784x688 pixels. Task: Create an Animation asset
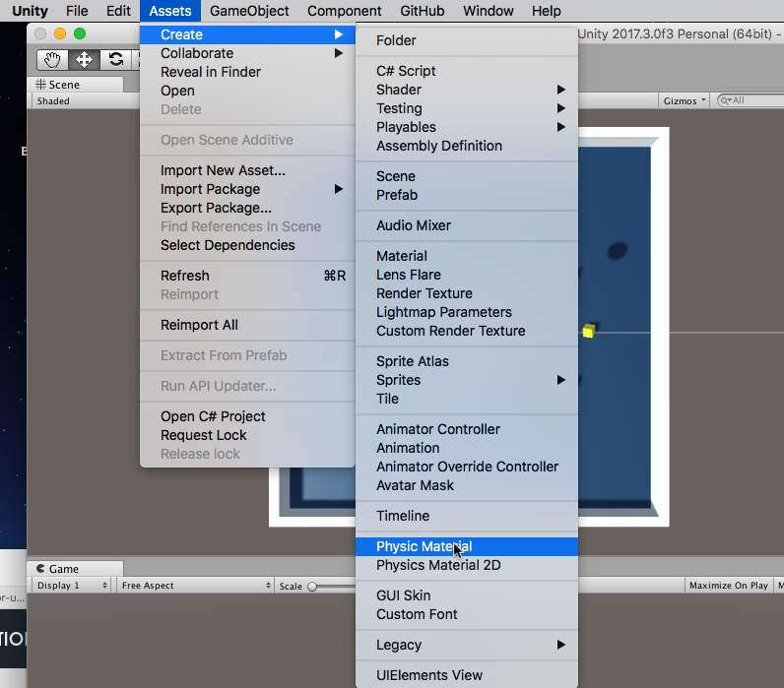[x=467, y=448]
